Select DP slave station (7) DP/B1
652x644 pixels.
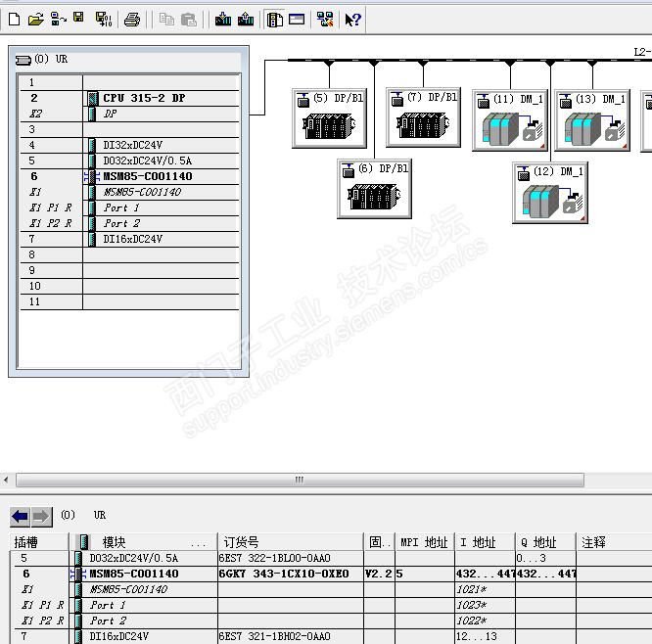423,117
